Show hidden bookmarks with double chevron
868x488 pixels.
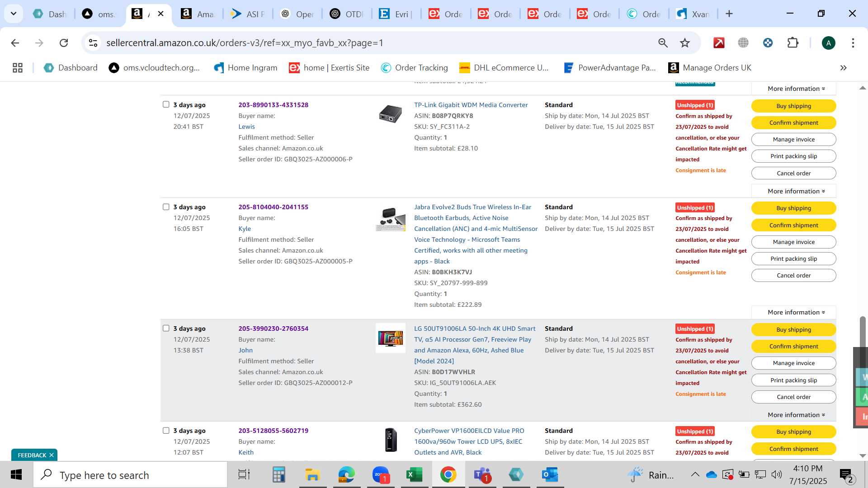pyautogui.click(x=843, y=68)
